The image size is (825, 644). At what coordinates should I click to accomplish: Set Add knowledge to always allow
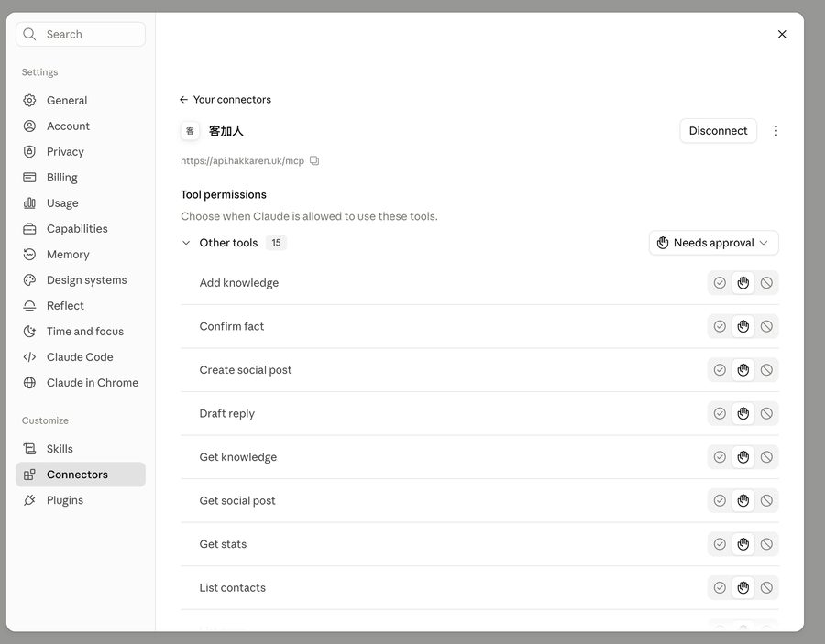point(720,283)
